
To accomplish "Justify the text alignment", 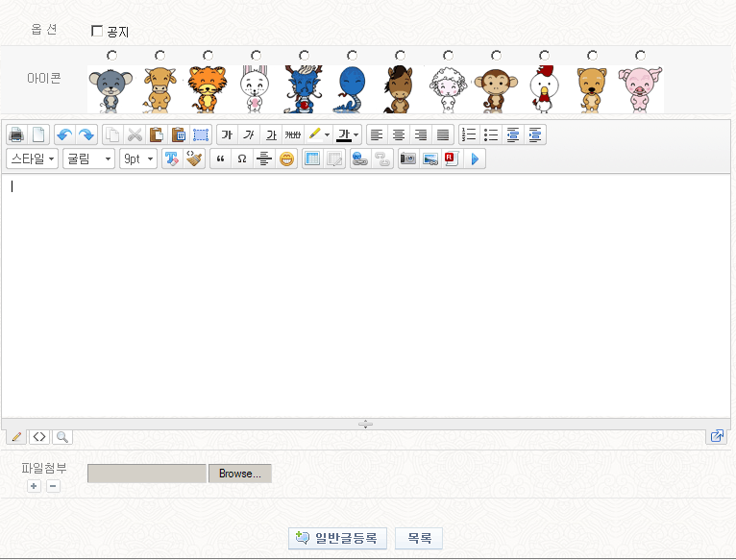I will coord(443,135).
